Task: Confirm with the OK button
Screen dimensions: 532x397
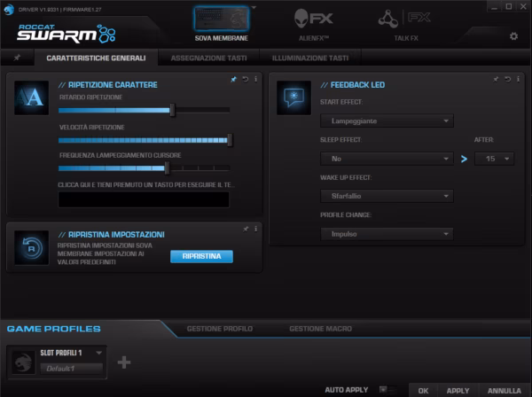Action: [423, 391]
